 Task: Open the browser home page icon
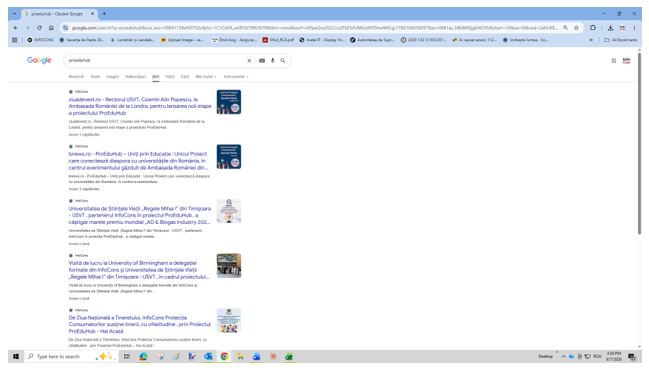51,28
